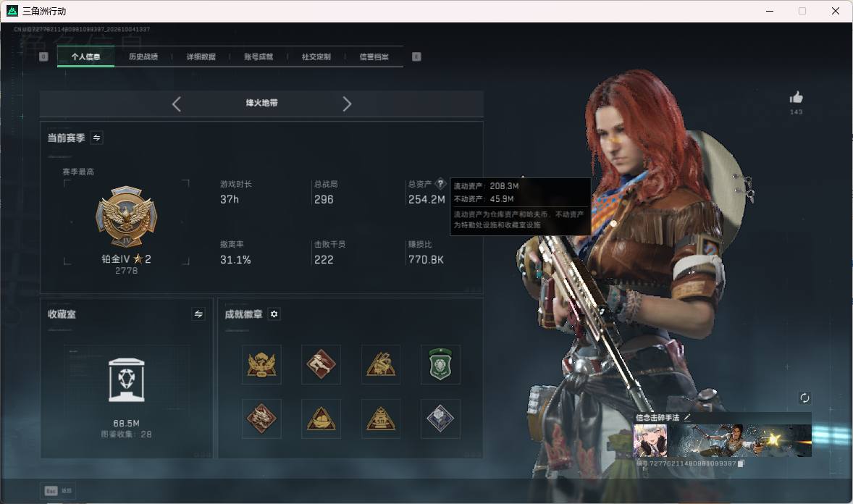Open the 收藏室 display case icon
The height and width of the screenshot is (504, 853).
tap(126, 380)
